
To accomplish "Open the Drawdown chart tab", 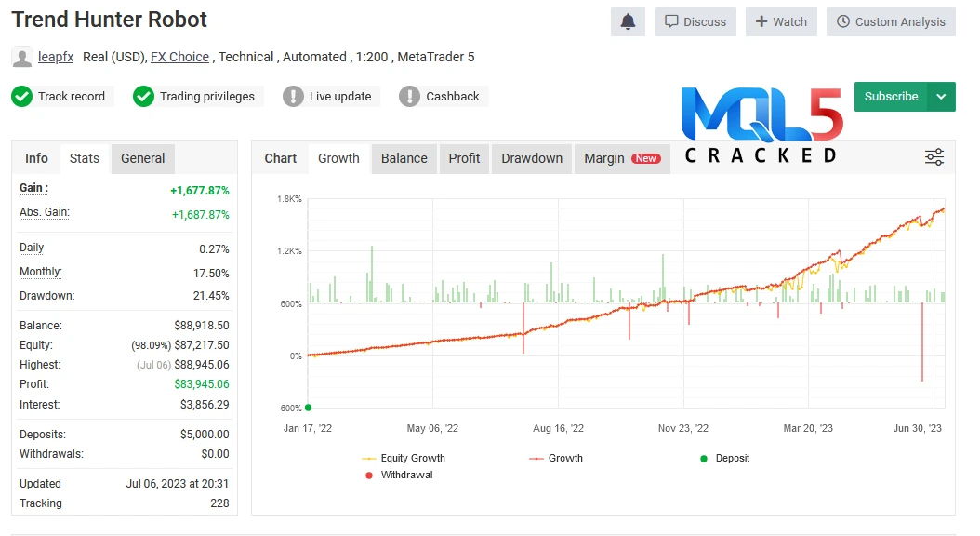I will tap(532, 158).
